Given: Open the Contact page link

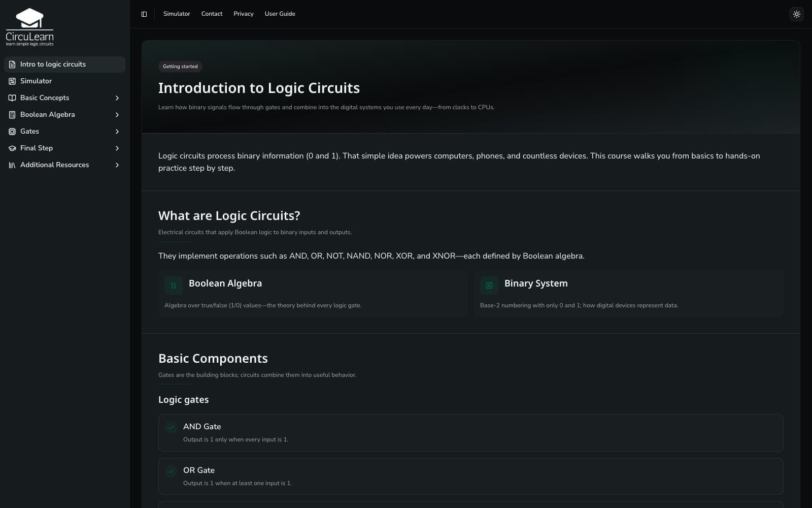Looking at the screenshot, I should pos(212,14).
